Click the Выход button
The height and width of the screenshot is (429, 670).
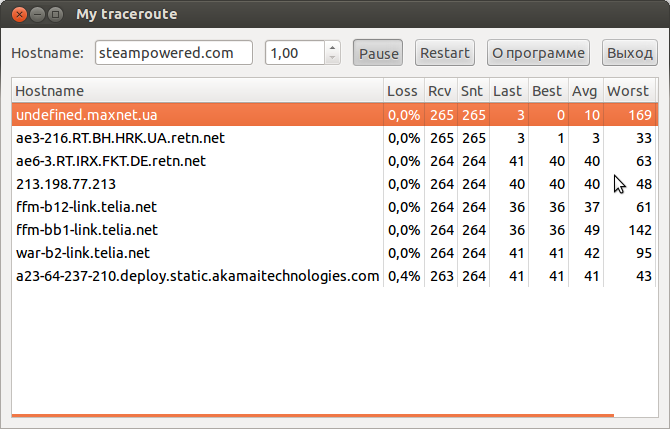630,53
